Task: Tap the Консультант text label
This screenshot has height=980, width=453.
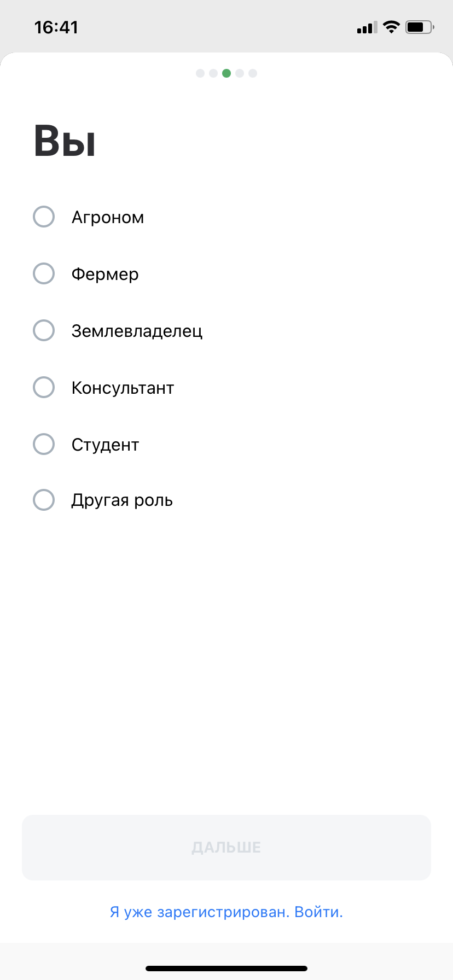Action: (123, 388)
